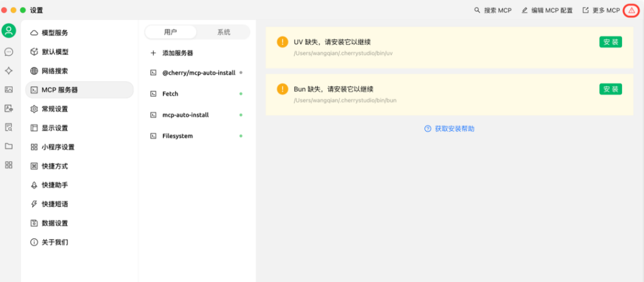This screenshot has width=644, height=282.
Task: Click the gray status dot of @cherry/mcp-auto-install
Action: [241, 73]
